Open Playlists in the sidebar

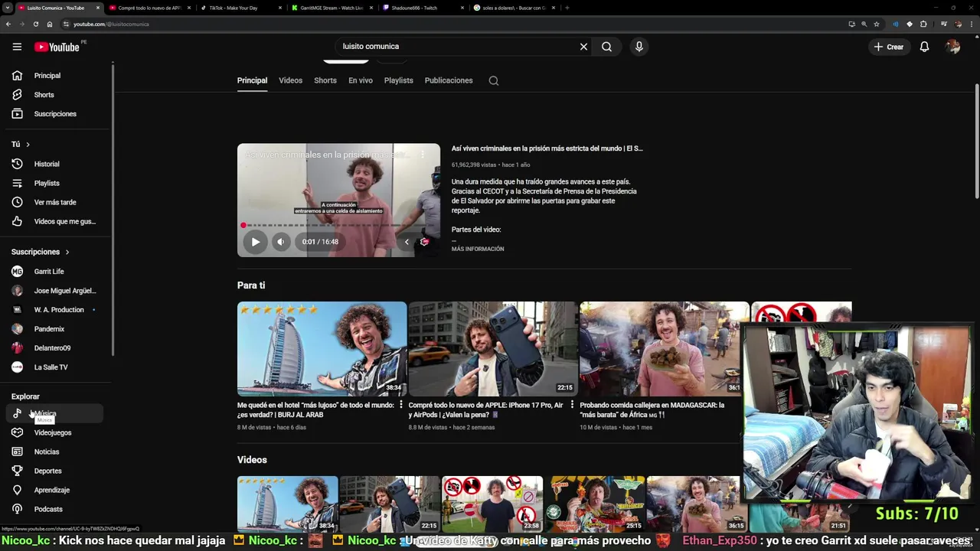pyautogui.click(x=54, y=183)
